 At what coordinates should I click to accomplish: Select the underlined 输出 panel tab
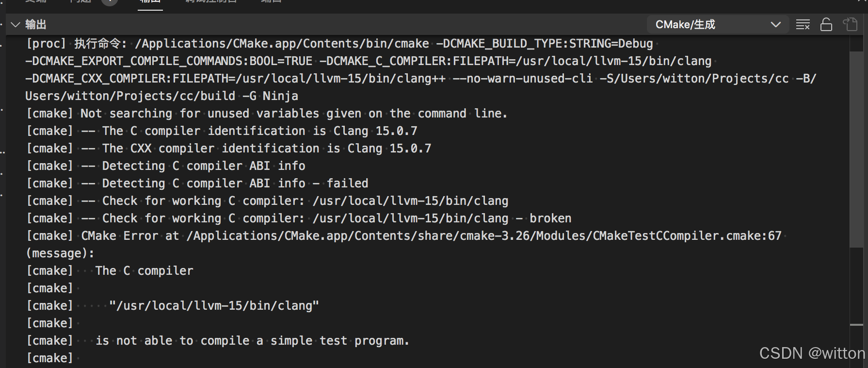click(x=150, y=2)
